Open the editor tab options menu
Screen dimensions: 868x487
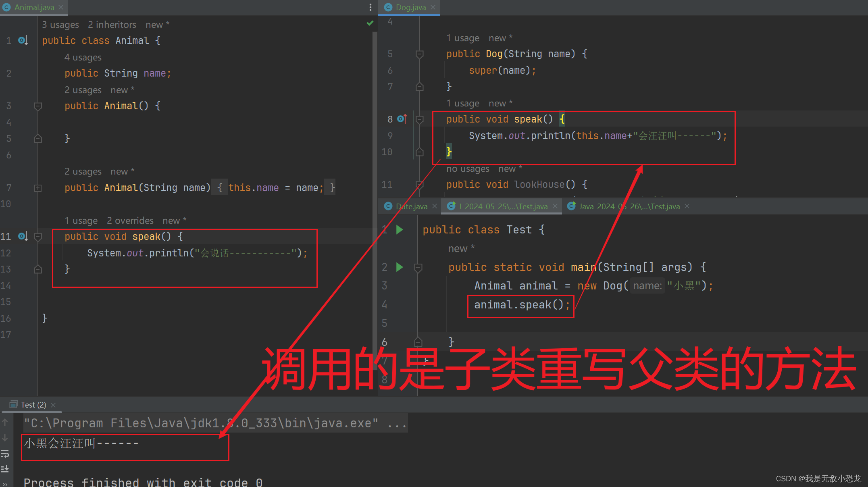[x=370, y=7]
